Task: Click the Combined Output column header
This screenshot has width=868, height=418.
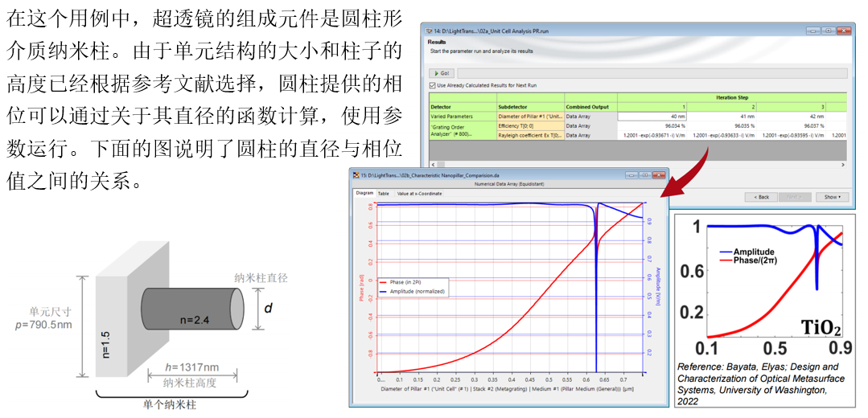Action: (590, 107)
